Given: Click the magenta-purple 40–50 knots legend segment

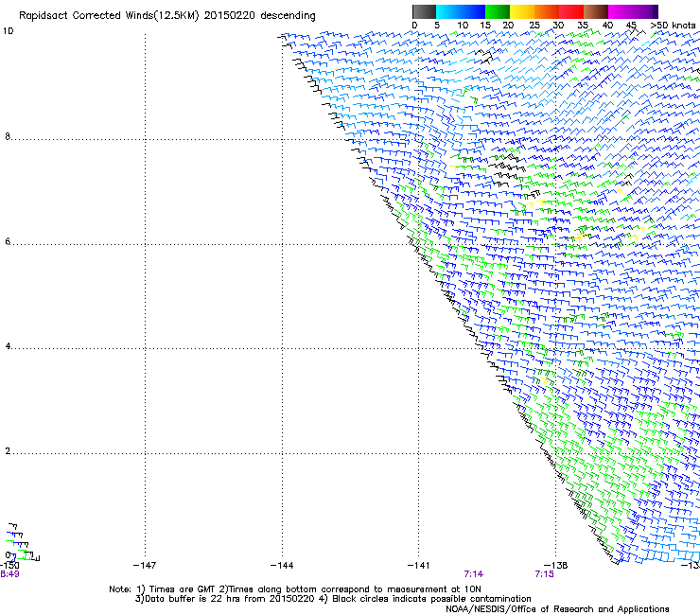Looking at the screenshot, I should [x=633, y=11].
